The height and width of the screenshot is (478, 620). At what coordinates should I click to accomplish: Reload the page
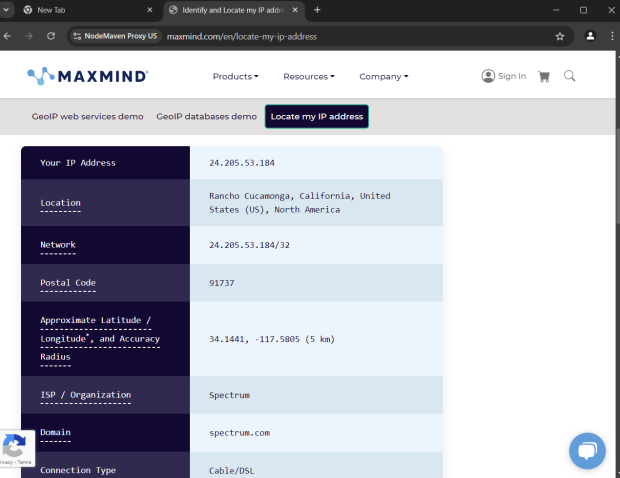click(x=51, y=36)
